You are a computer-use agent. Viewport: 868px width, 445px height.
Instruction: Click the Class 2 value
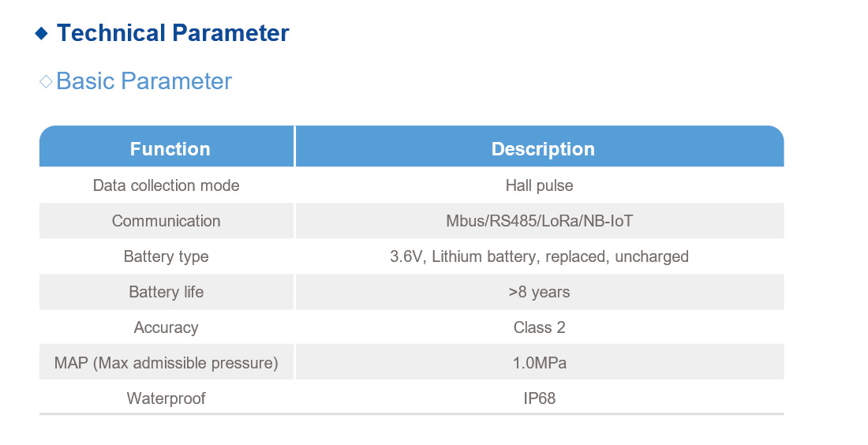539,327
